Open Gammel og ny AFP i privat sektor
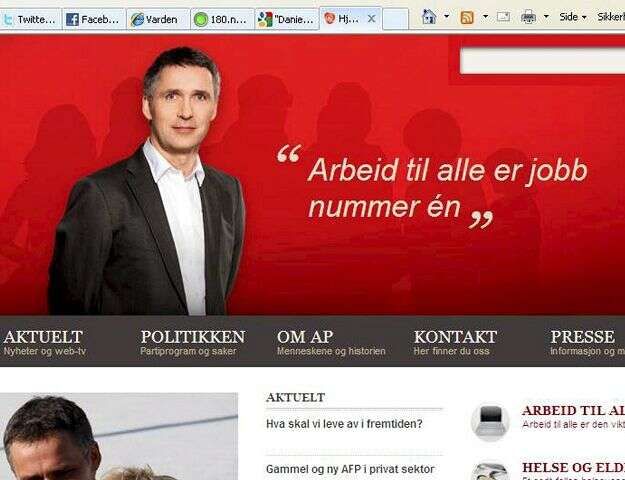Image resolution: width=625 pixels, height=480 pixels. coord(350,469)
